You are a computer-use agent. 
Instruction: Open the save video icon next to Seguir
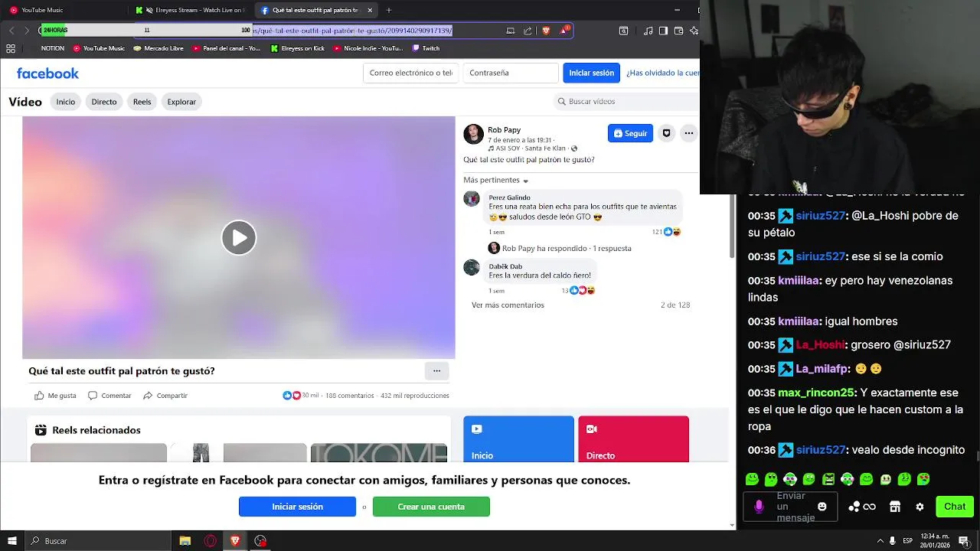point(666,133)
